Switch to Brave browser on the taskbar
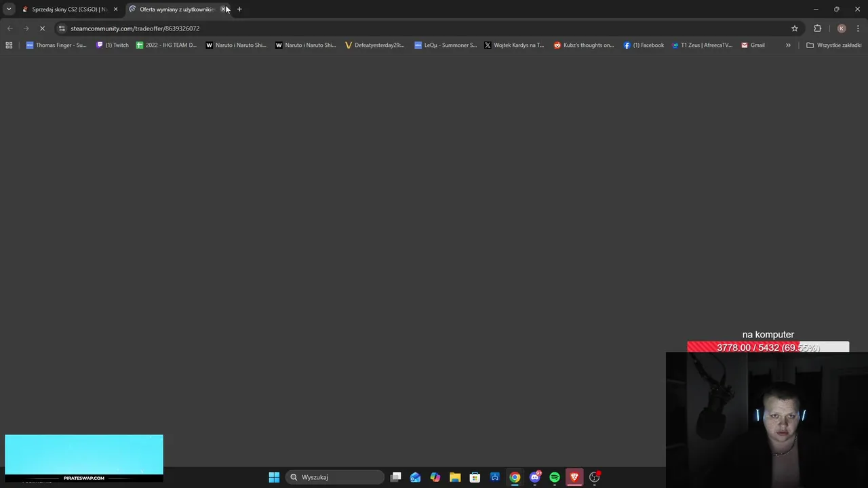This screenshot has height=488, width=868. point(574,477)
